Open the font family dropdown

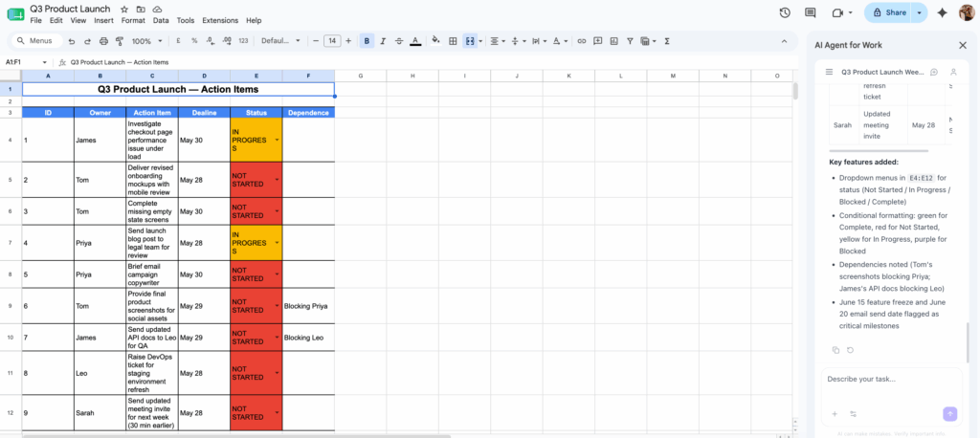coord(280,41)
